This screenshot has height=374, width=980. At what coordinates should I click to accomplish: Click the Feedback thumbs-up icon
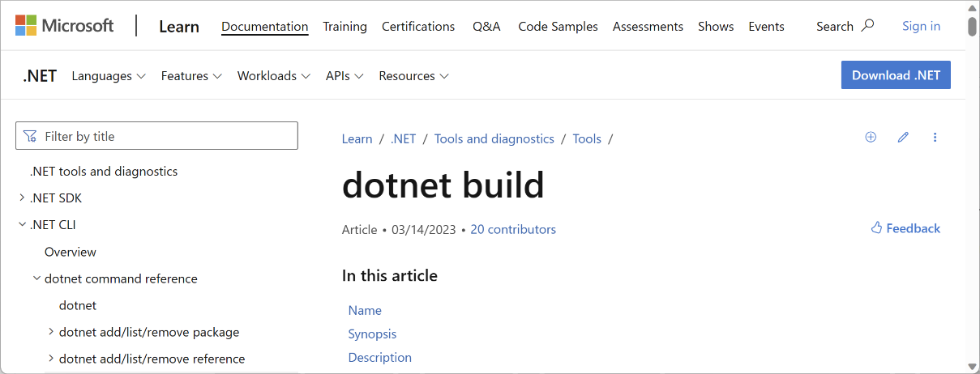876,228
